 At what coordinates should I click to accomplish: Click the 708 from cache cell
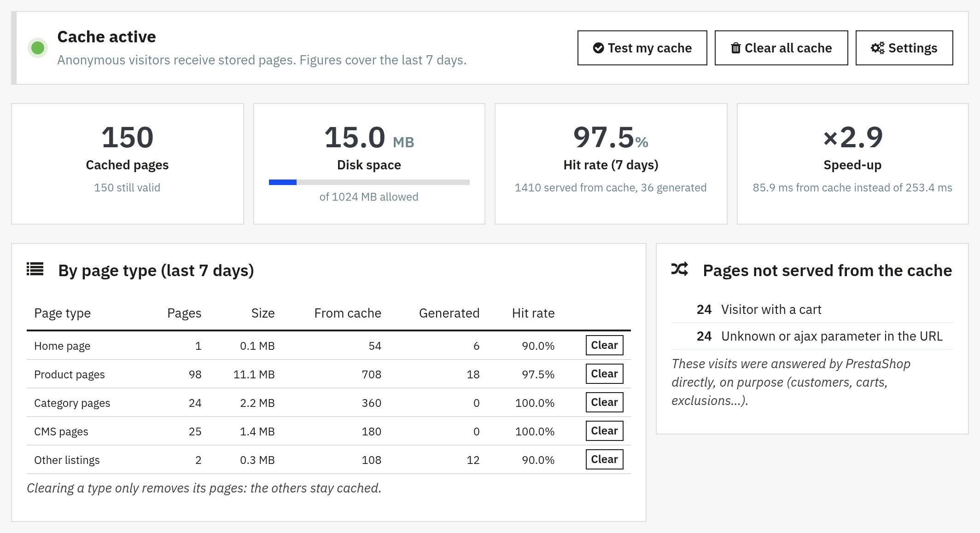pos(371,375)
